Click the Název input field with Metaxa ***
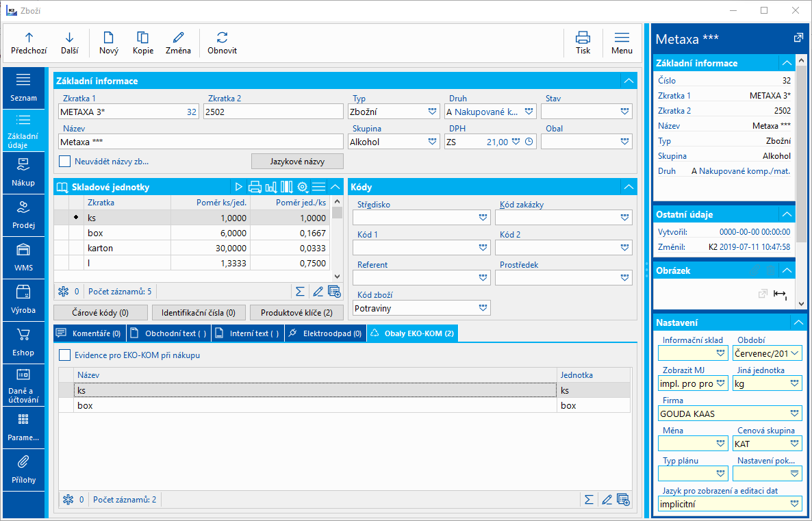 (199, 142)
